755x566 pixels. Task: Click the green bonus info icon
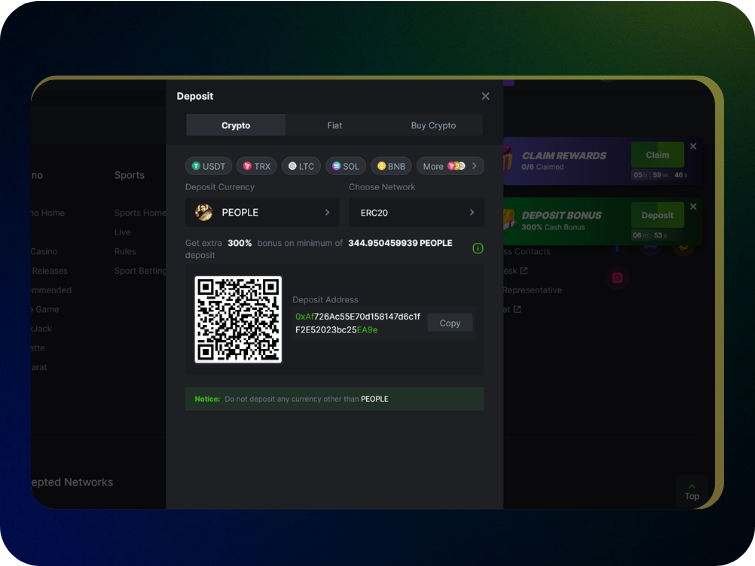(478, 249)
